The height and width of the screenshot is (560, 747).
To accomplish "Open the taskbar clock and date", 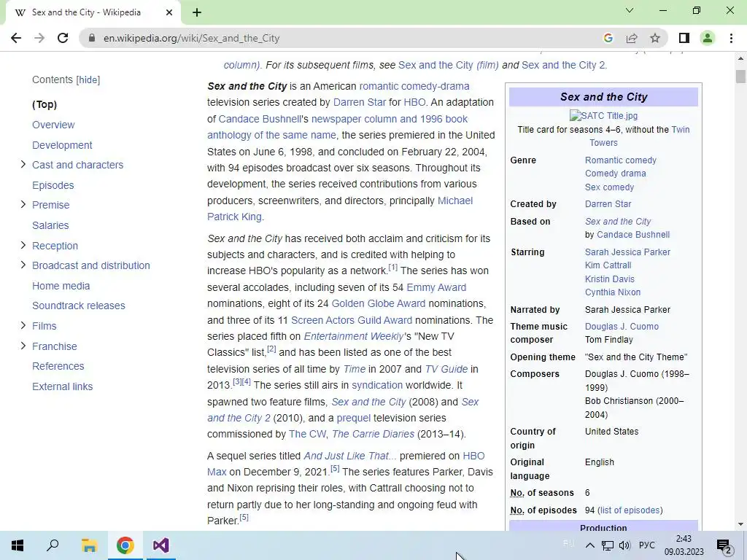I will (x=684, y=545).
